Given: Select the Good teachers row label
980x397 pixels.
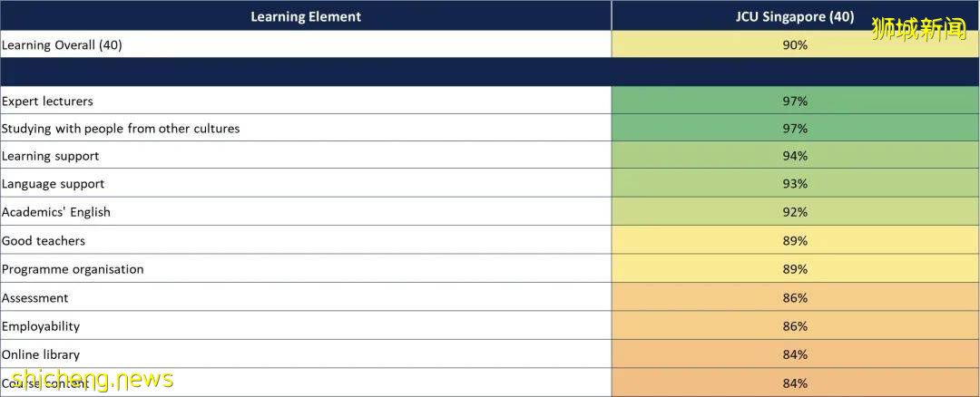Looking at the screenshot, I should click(44, 241).
